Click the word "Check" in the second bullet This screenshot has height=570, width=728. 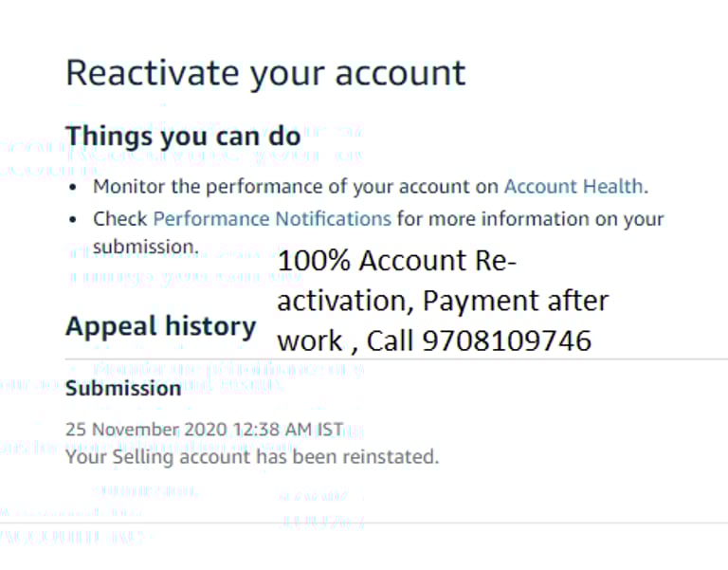(x=119, y=219)
